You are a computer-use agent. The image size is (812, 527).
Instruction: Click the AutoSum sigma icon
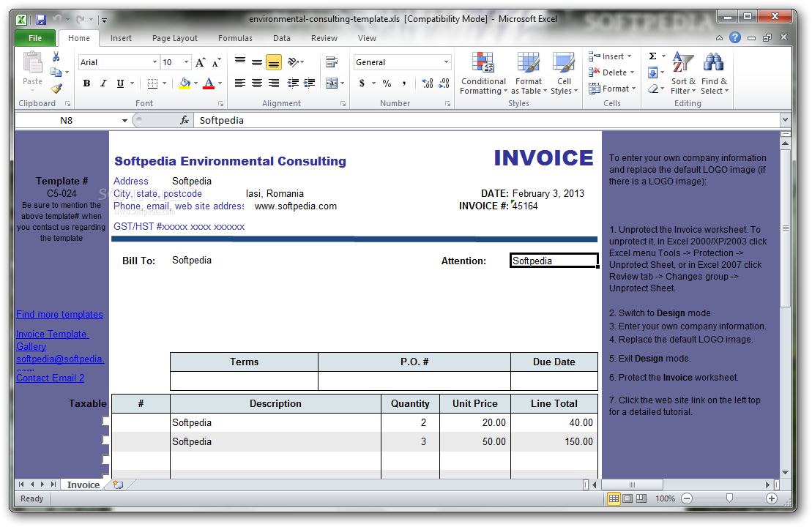tap(653, 56)
